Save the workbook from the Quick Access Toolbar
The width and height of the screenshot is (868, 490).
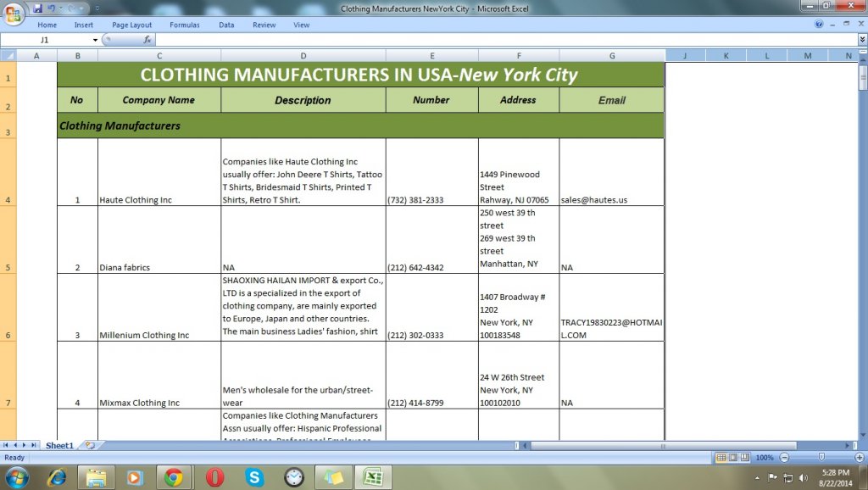click(37, 8)
